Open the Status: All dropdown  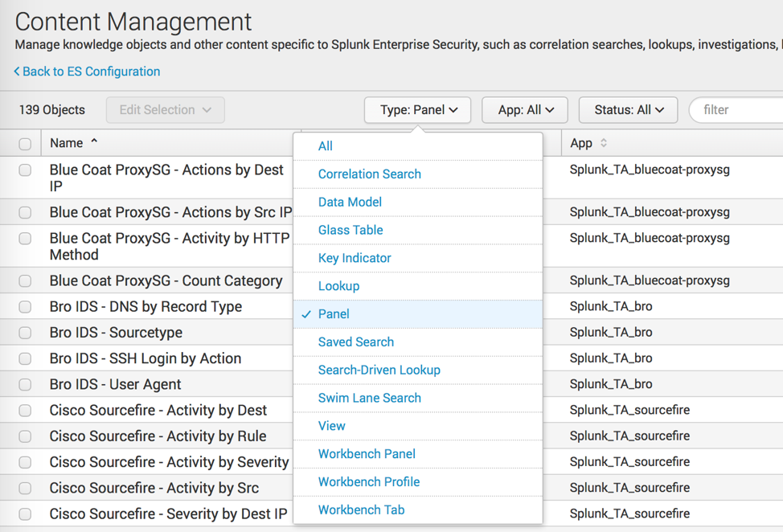(x=628, y=109)
